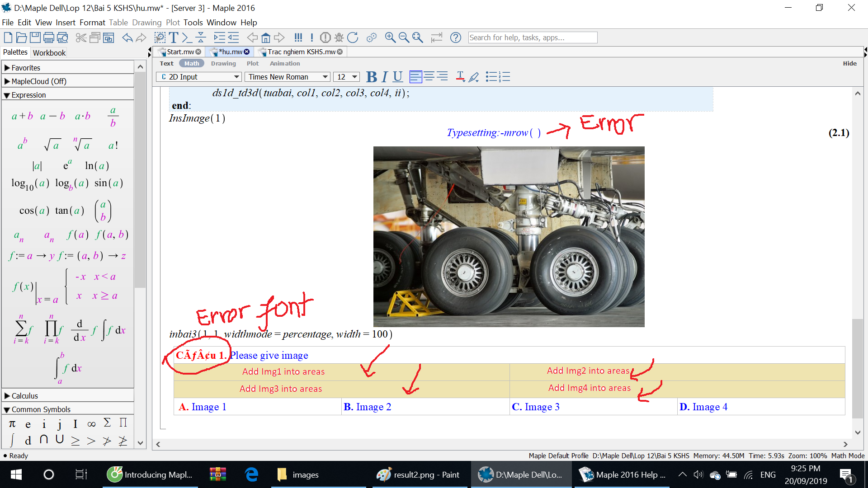This screenshot has height=488, width=868.
Task: Open the Insert menu
Action: (x=66, y=22)
